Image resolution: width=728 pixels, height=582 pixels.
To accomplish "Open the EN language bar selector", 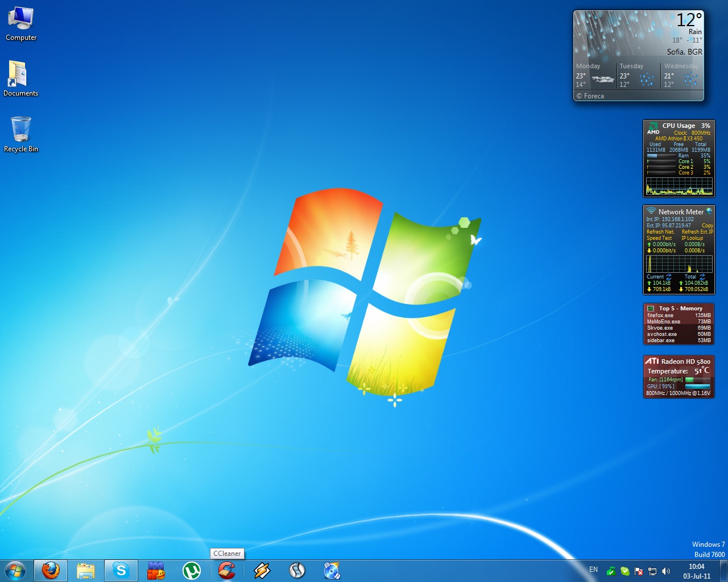I will click(593, 569).
